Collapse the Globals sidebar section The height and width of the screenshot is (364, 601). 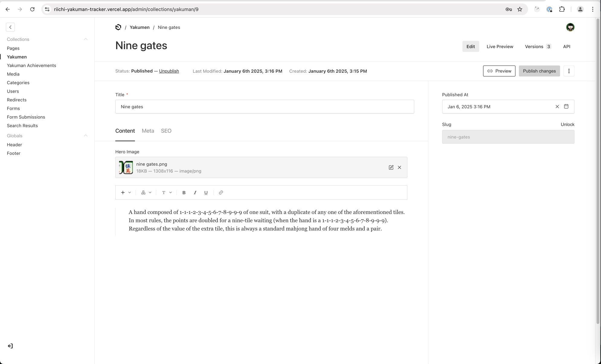coord(86,135)
